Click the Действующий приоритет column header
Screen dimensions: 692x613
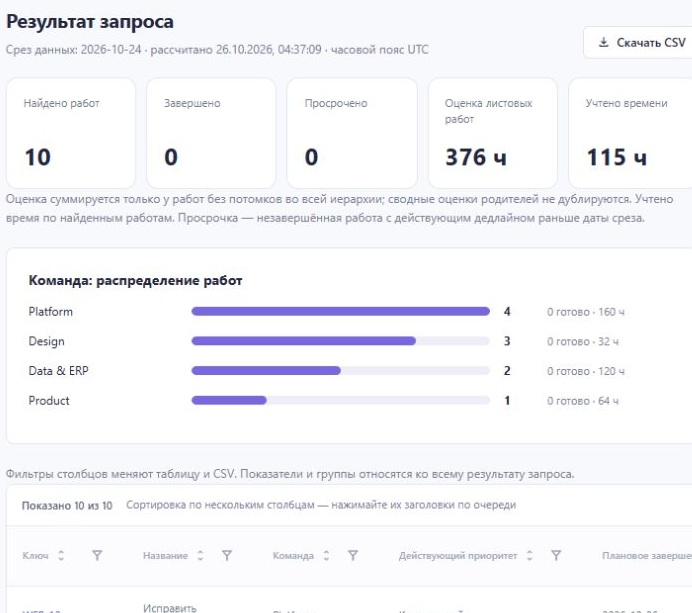pos(458,556)
